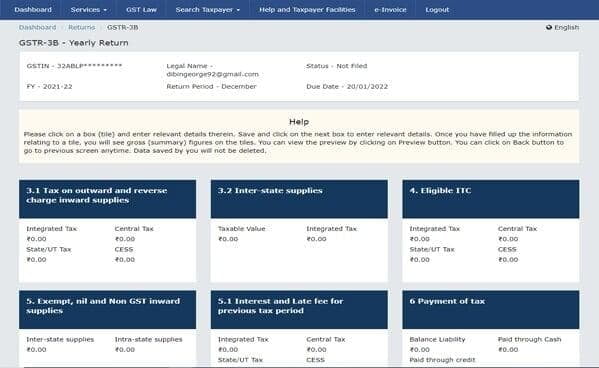
Task: Open 5.1 Interest and Late fee tile
Action: click(299, 310)
